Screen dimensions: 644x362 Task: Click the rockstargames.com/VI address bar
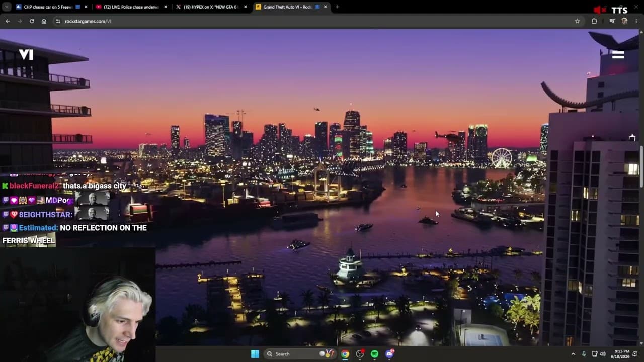(x=317, y=21)
